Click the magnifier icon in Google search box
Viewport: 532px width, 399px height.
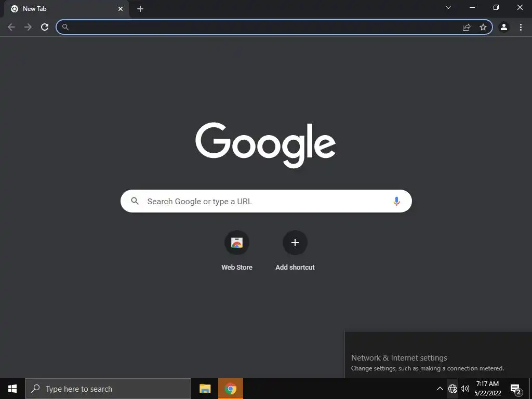135,201
